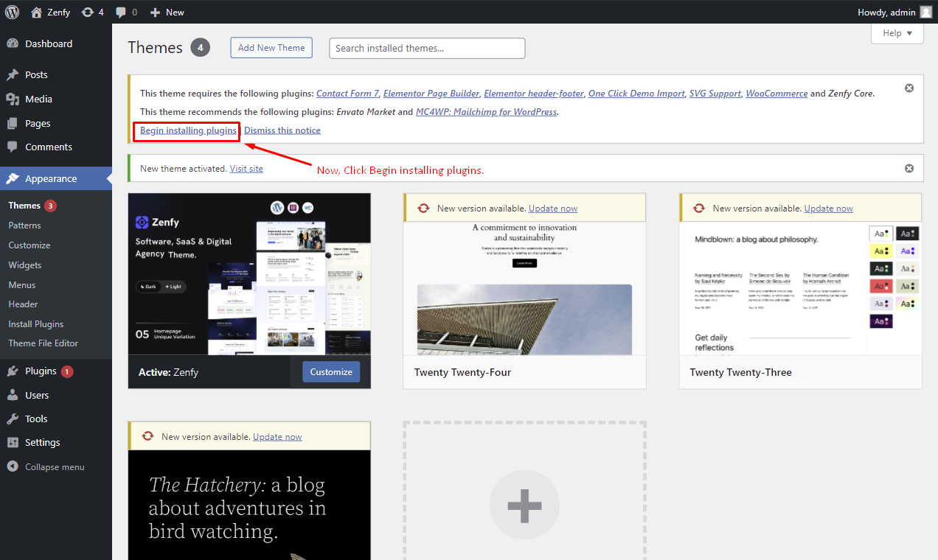Click the Tools wrench icon
Viewport: 938px width, 560px height.
click(13, 419)
